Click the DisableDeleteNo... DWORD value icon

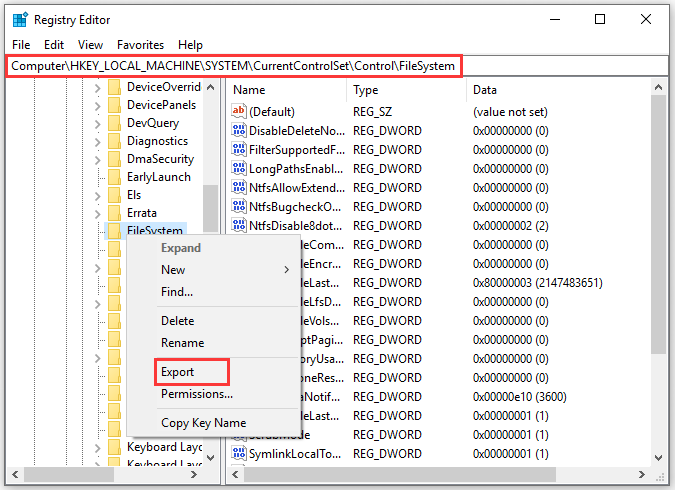pos(238,130)
